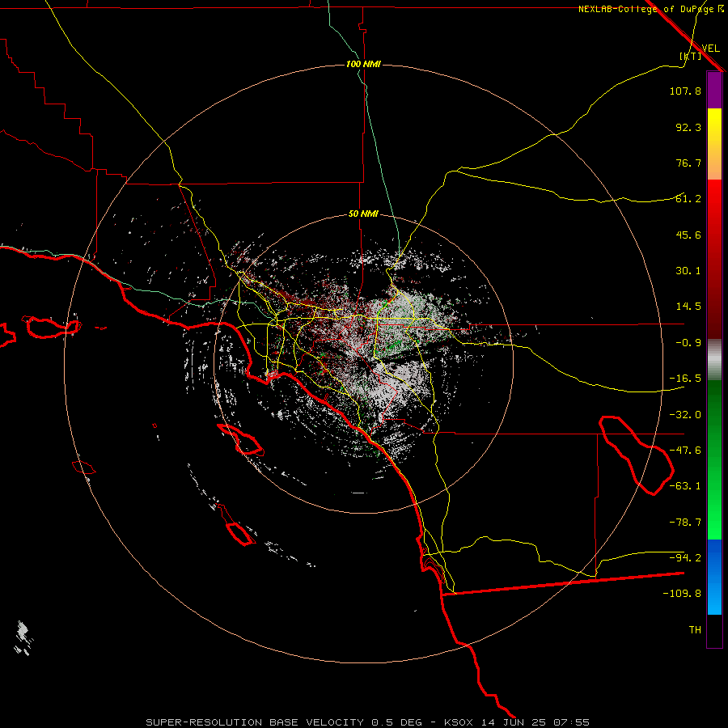Select the 14.5 scale value
This screenshot has height=728, width=728.
[688, 307]
